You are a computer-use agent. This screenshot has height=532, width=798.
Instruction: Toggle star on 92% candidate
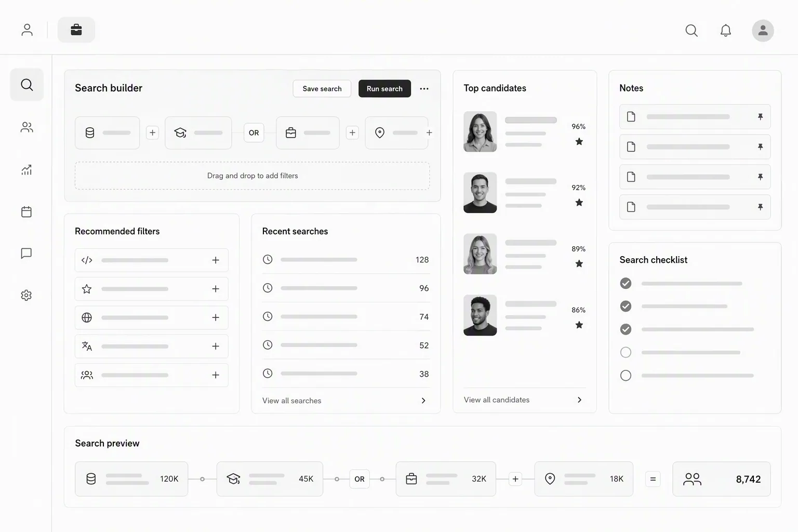click(579, 203)
